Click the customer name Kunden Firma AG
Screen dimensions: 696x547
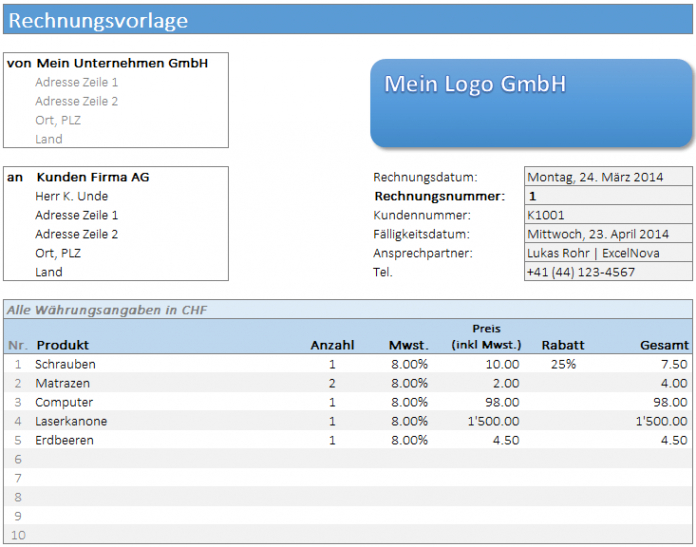[x=93, y=177]
